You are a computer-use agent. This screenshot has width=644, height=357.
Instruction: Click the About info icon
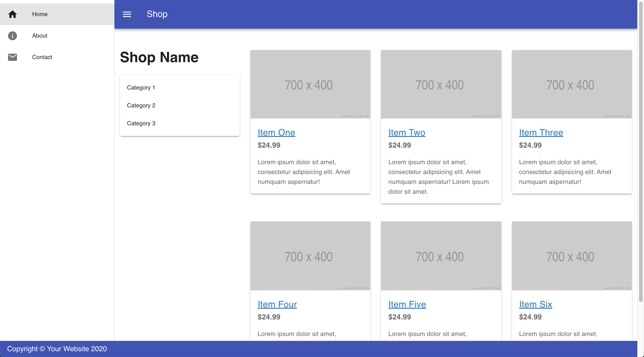(12, 35)
